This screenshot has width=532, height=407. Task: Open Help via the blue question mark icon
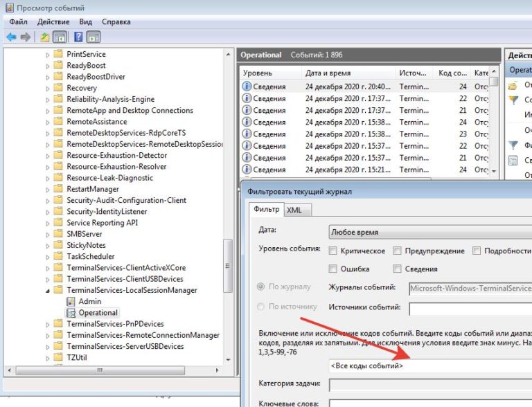tap(79, 37)
